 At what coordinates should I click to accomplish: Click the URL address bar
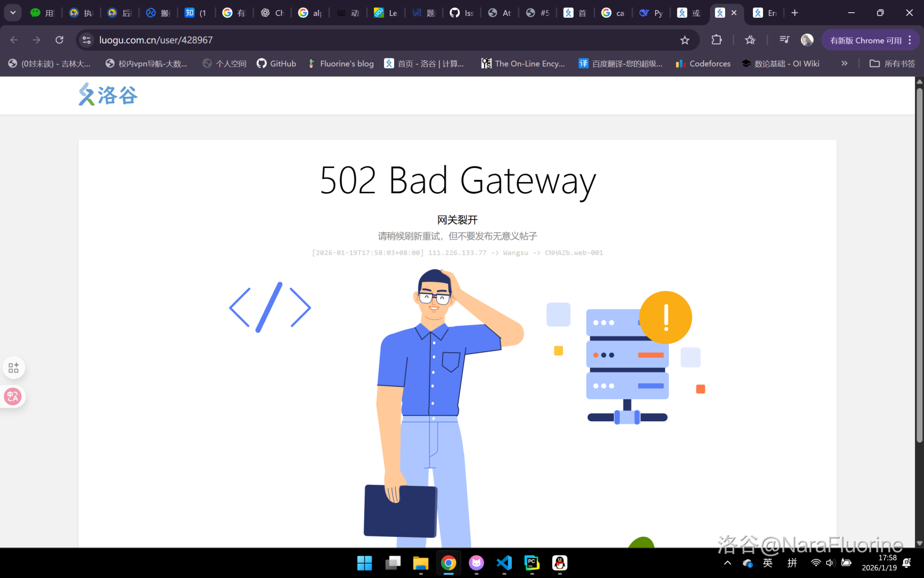pyautogui.click(x=374, y=40)
